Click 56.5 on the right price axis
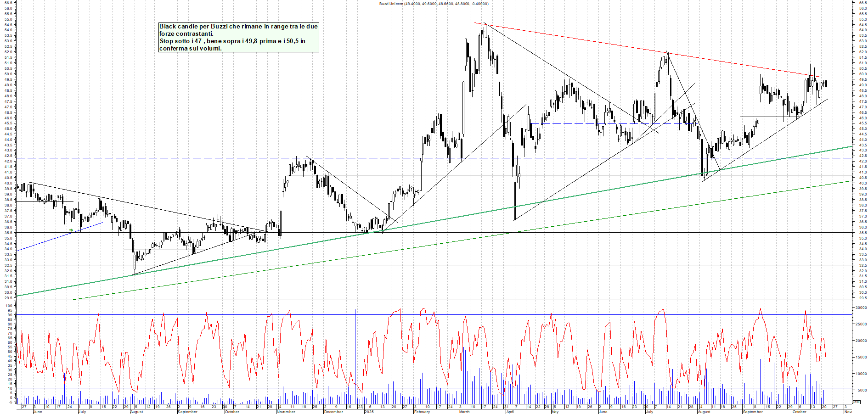The image size is (868, 414). click(862, 3)
